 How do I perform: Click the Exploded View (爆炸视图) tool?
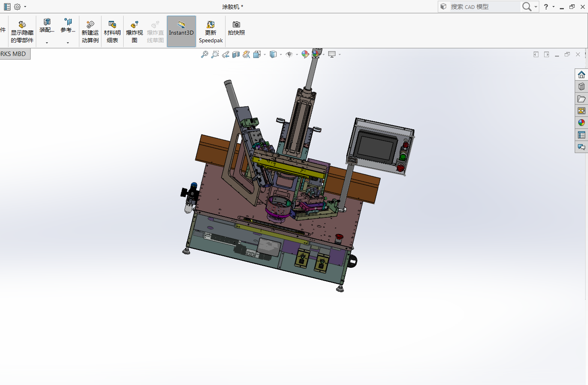[x=135, y=31]
